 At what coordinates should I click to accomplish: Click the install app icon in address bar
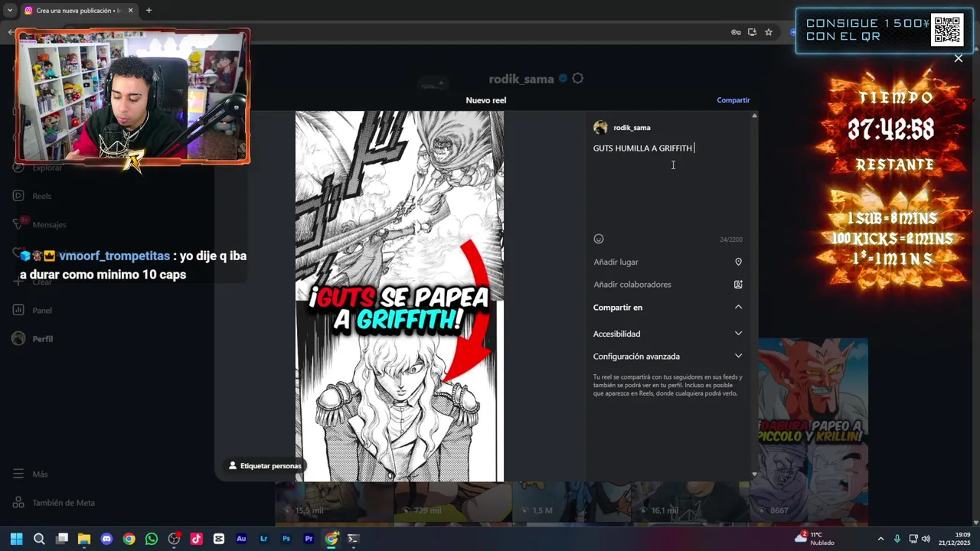[x=752, y=32]
